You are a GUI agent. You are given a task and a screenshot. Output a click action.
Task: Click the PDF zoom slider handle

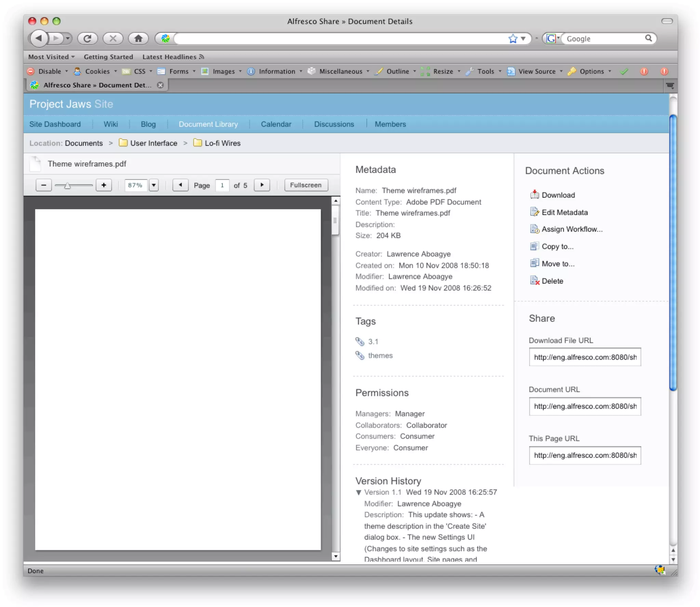(x=67, y=185)
